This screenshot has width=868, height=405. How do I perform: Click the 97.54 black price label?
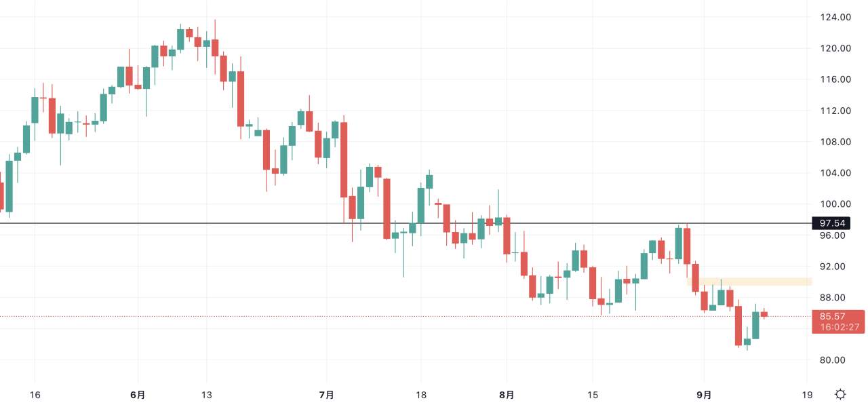[831, 223]
